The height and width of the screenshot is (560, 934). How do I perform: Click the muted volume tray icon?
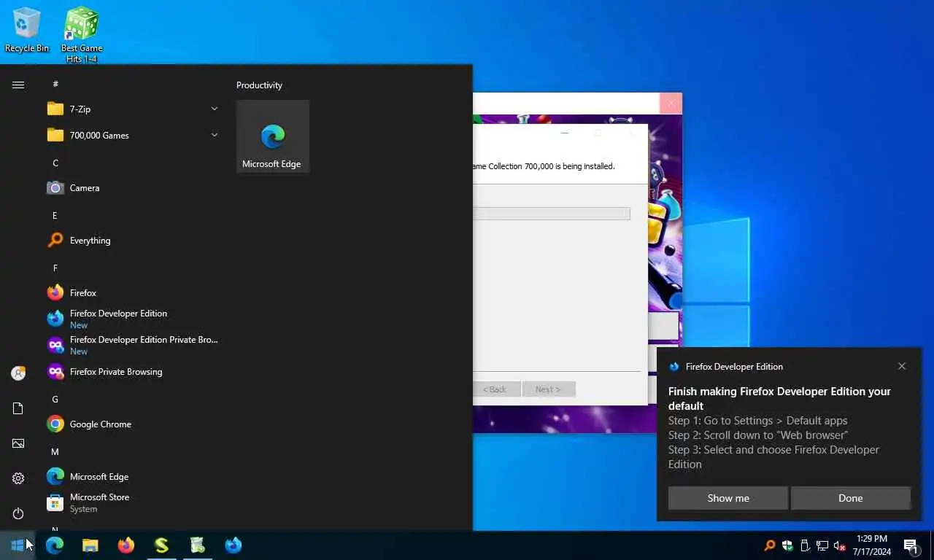(840, 545)
